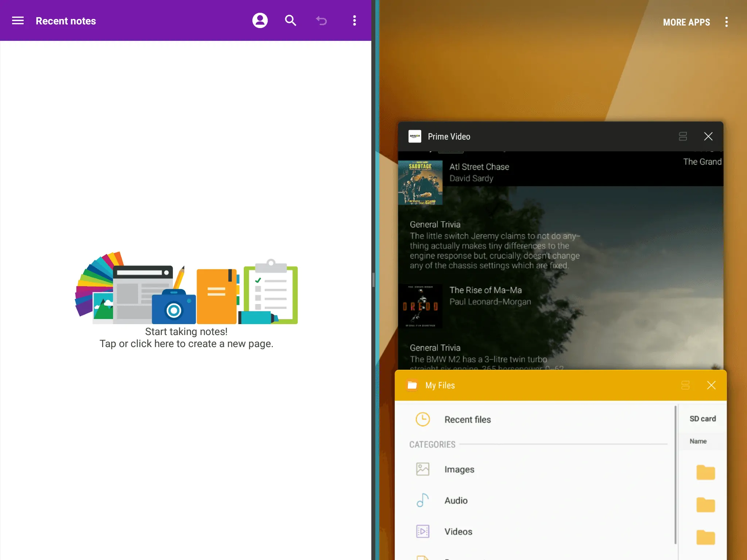Click the Audio note icon
This screenshot has height=560, width=747.
pyautogui.click(x=423, y=500)
